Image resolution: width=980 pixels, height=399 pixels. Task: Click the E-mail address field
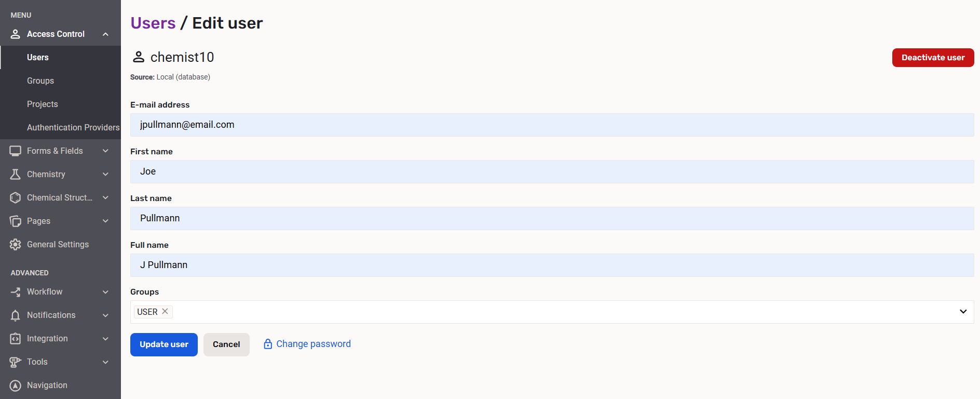coord(552,125)
